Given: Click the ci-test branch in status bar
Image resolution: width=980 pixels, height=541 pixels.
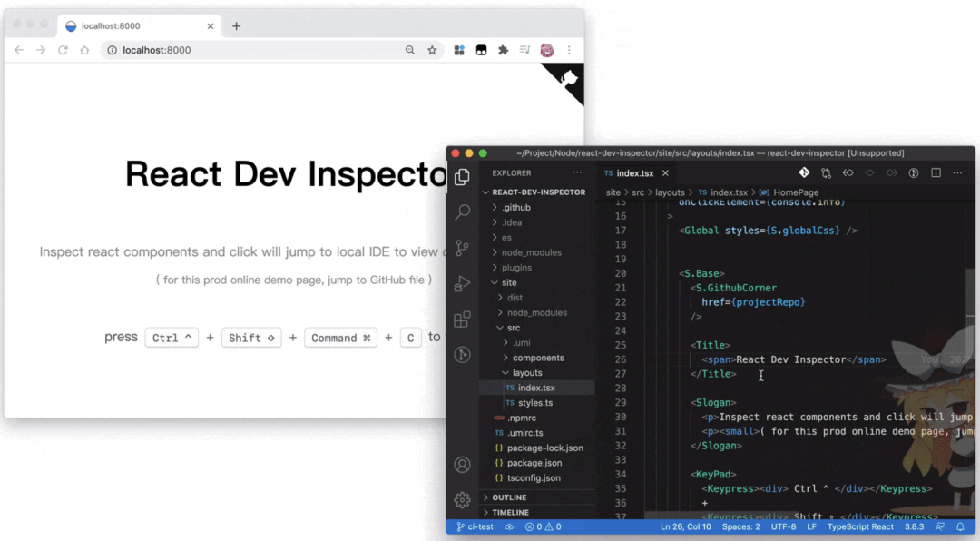Looking at the screenshot, I should (x=475, y=526).
